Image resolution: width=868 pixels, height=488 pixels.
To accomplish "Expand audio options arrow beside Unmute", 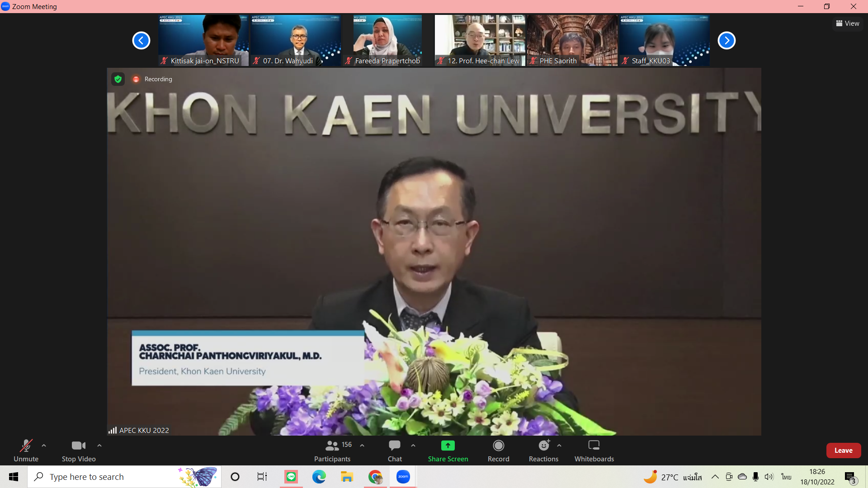I will coord(44,446).
